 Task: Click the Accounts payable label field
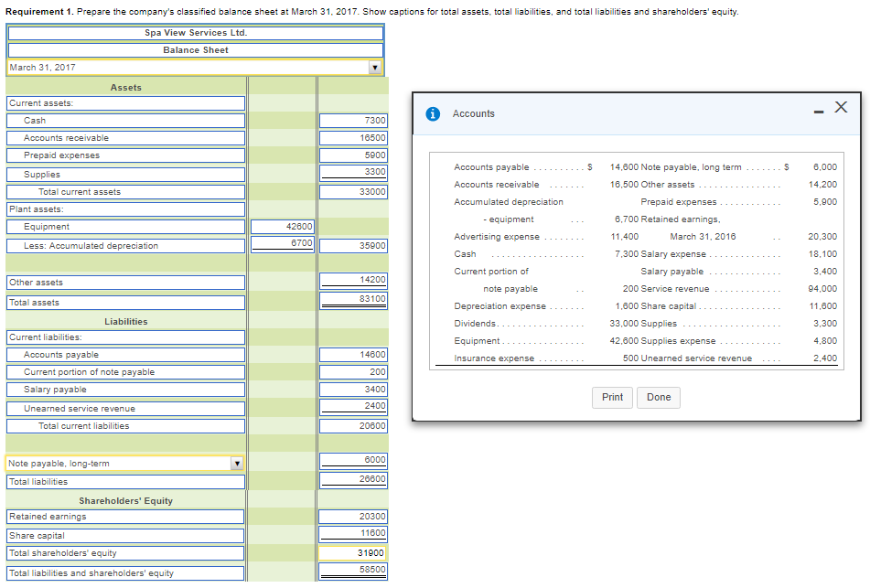[126, 355]
